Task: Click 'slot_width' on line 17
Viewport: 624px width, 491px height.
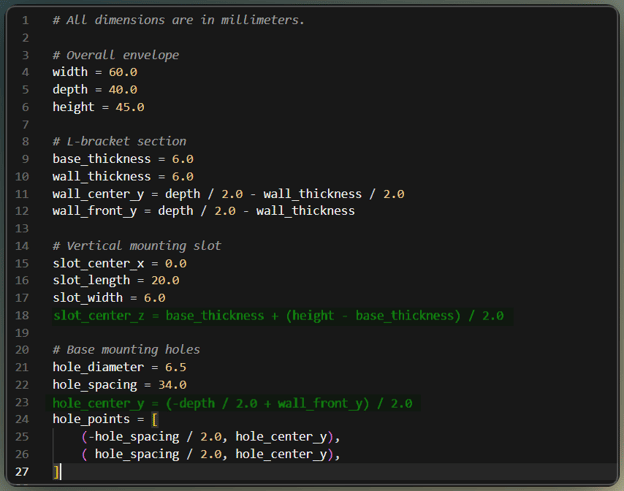Action: click(x=88, y=298)
